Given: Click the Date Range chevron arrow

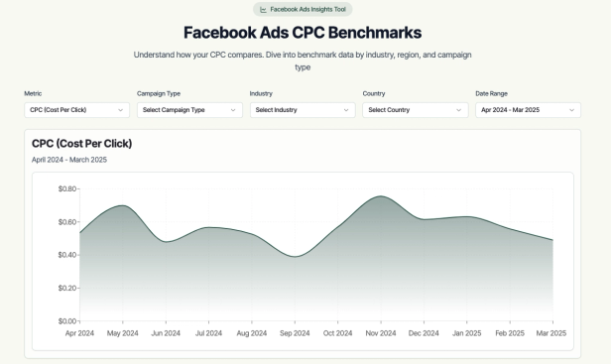Looking at the screenshot, I should click(571, 110).
